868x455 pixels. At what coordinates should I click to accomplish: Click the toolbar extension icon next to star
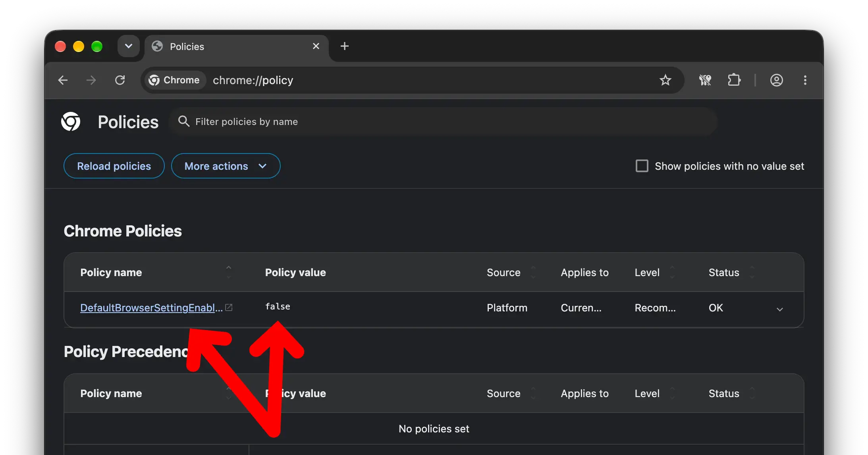coord(705,80)
